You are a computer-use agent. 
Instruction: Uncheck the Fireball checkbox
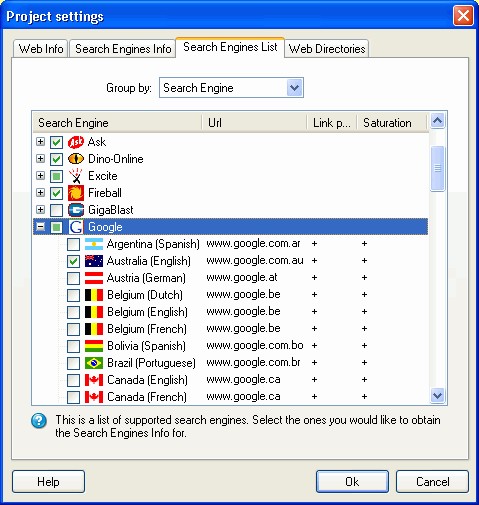click(56, 193)
